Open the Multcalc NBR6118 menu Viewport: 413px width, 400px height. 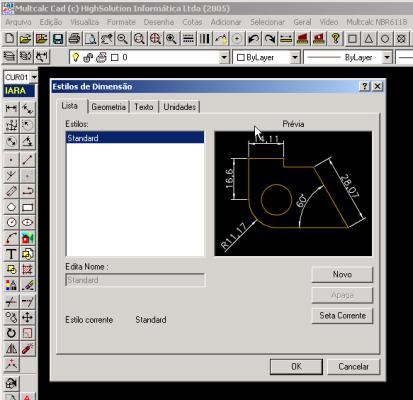377,22
